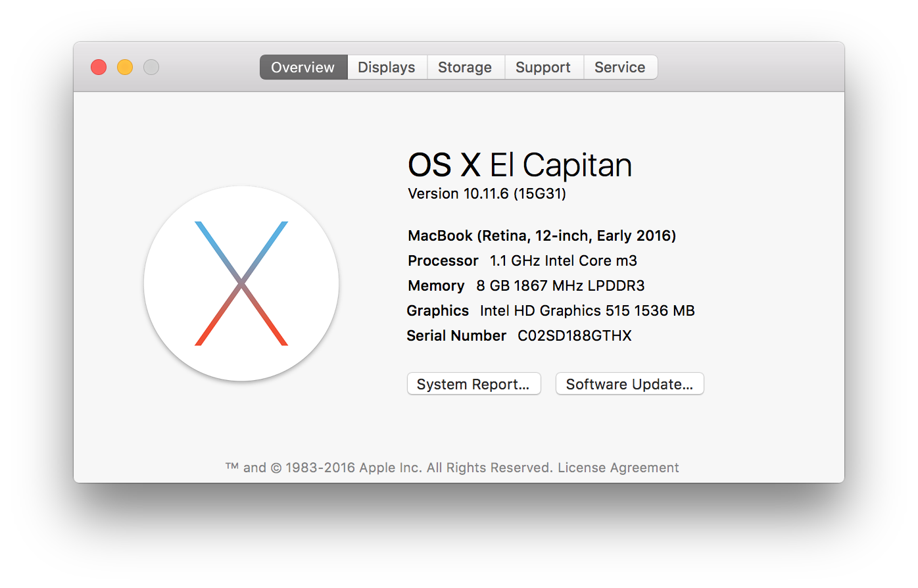Viewport: 918px width, 588px height.
Task: Select the serial number C02SD188GTHX
Action: pyautogui.click(x=575, y=335)
